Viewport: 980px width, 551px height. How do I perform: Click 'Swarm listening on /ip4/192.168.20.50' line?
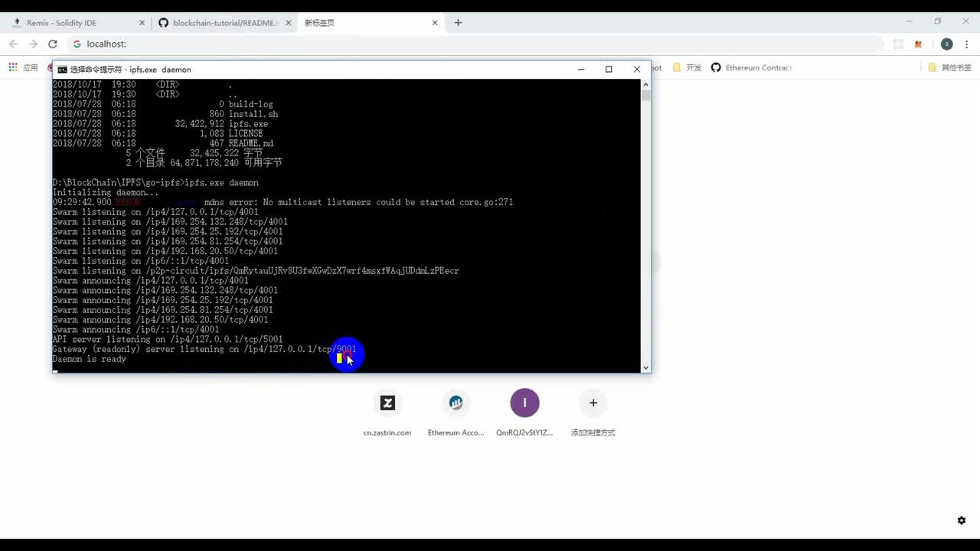click(165, 251)
